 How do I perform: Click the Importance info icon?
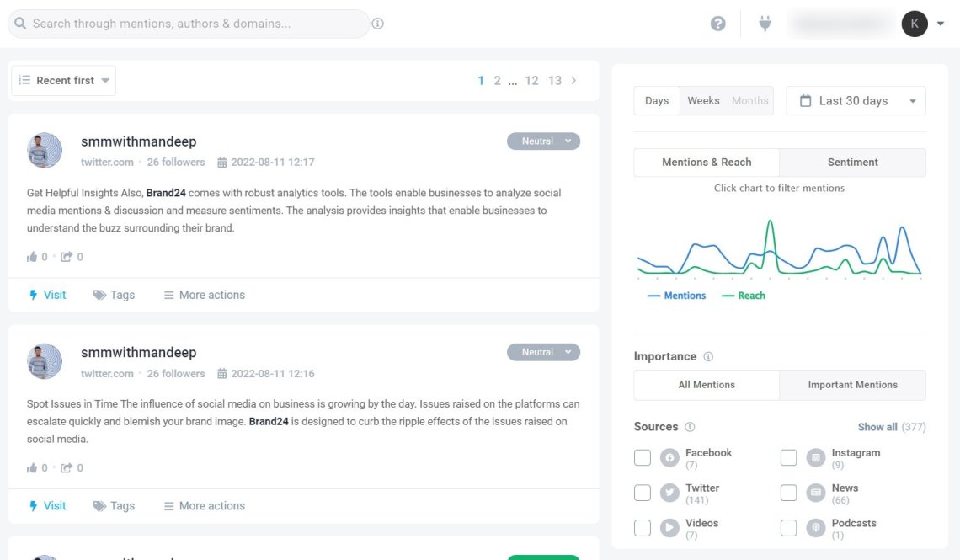click(x=708, y=356)
